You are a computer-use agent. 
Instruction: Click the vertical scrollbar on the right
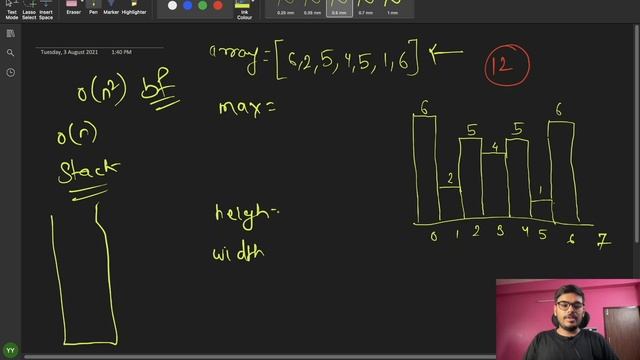(x=638, y=135)
